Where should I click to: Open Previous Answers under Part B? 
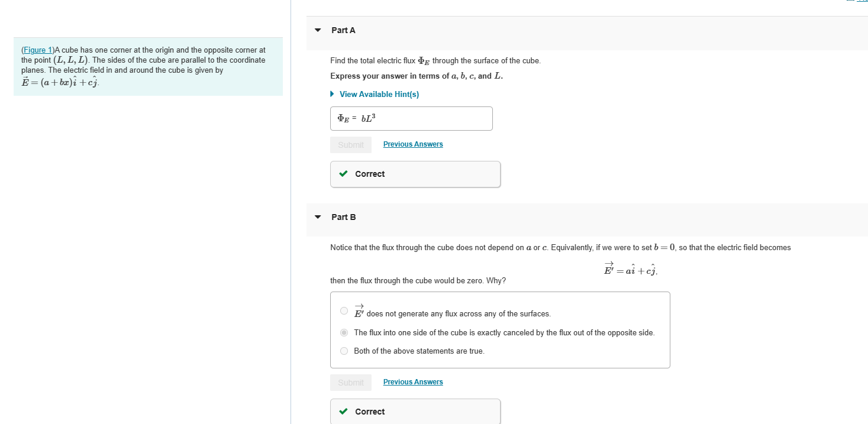click(413, 382)
